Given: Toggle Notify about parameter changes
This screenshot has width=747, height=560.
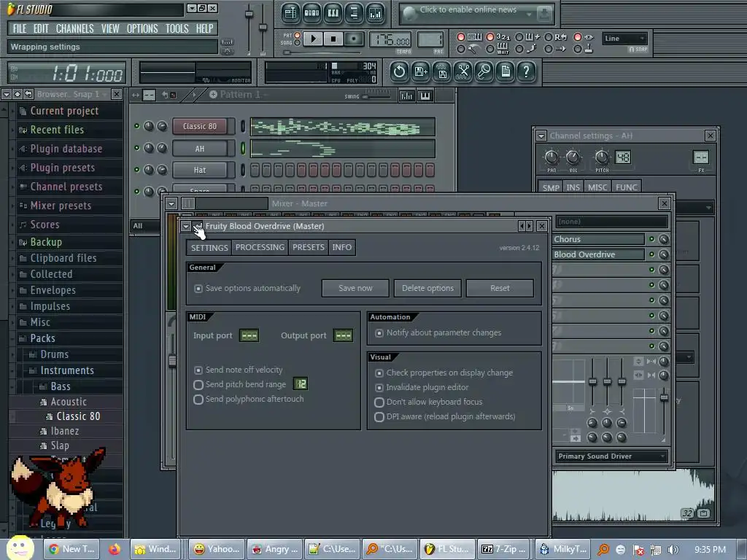Looking at the screenshot, I should pos(379,333).
